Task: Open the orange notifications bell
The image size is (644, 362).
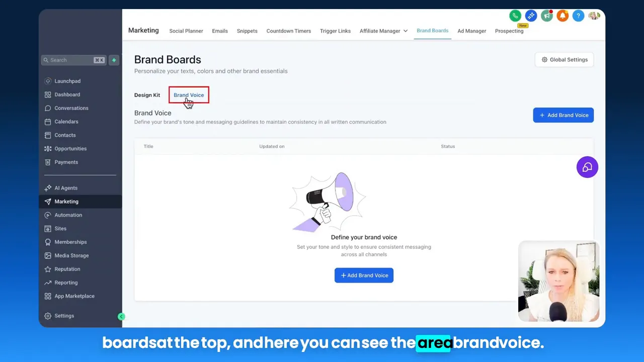Action: click(562, 16)
